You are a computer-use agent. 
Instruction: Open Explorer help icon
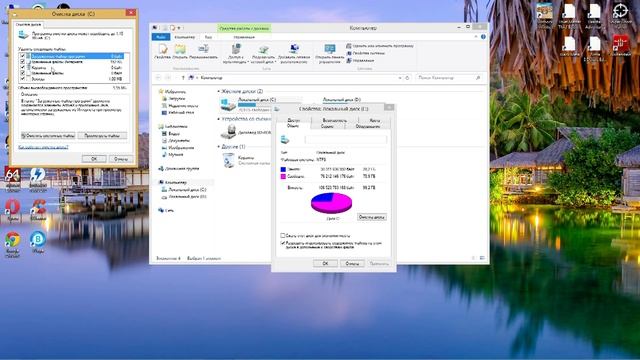[483, 37]
